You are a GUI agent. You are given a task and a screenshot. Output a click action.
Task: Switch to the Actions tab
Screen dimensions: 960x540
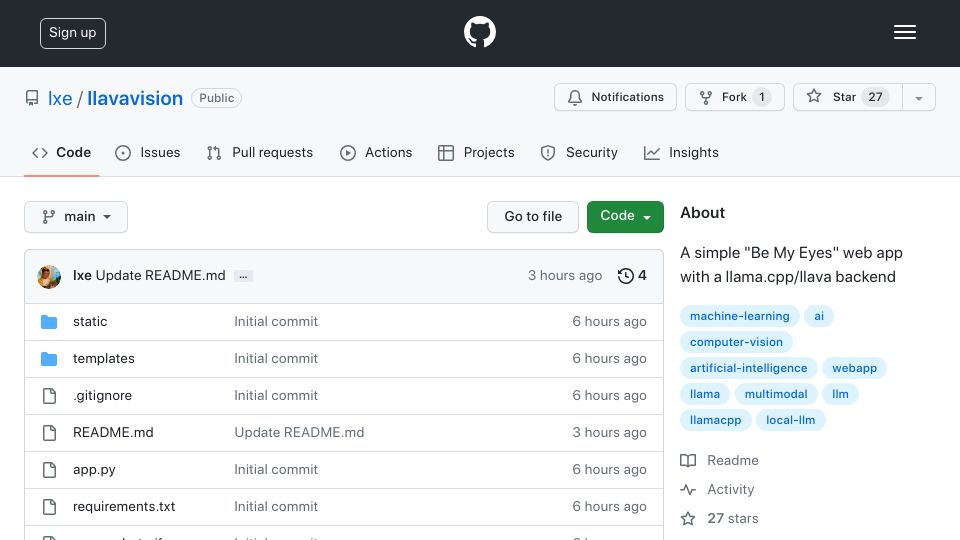click(x=376, y=152)
